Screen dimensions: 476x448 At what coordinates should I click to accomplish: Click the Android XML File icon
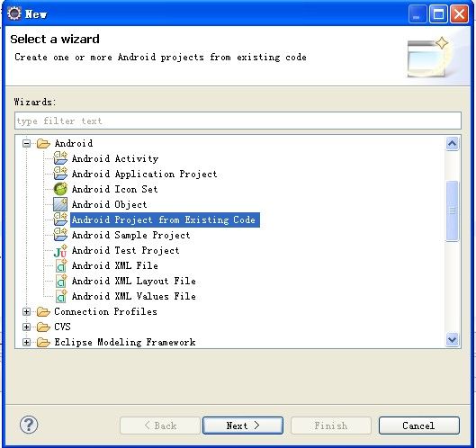click(60, 265)
